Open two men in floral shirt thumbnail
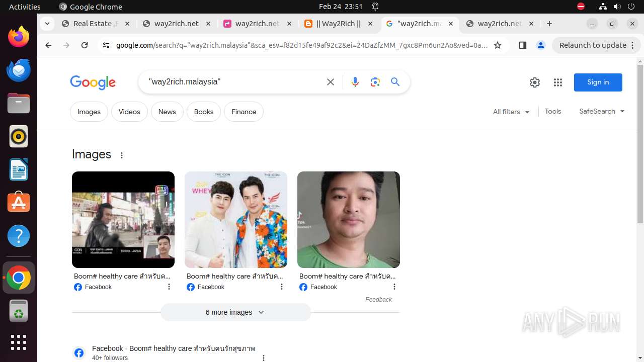 [x=236, y=220]
